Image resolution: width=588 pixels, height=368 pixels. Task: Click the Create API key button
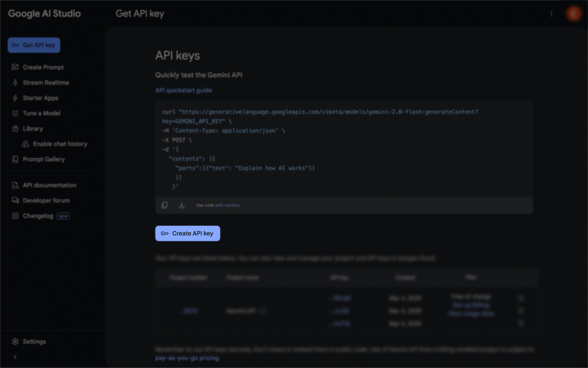click(x=187, y=233)
